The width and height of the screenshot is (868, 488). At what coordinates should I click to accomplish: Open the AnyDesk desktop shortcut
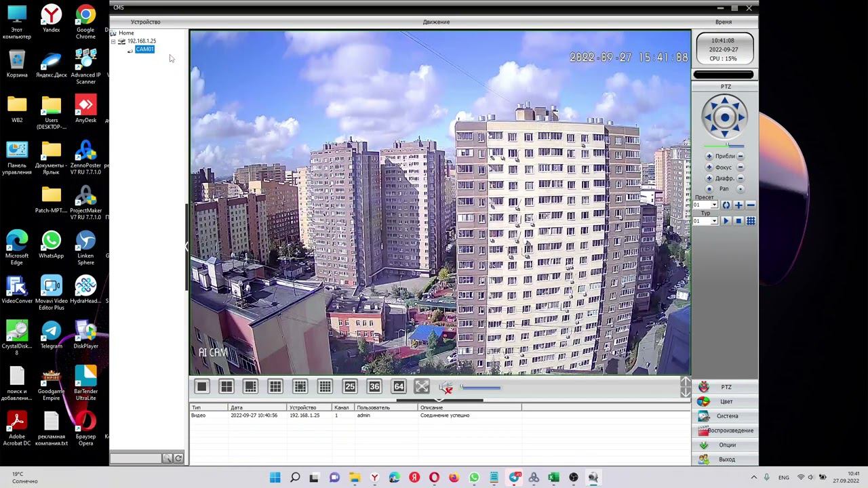pos(85,109)
